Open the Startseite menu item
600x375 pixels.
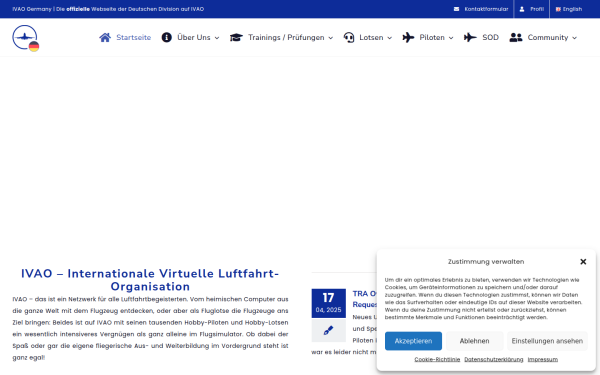pyautogui.click(x=134, y=38)
